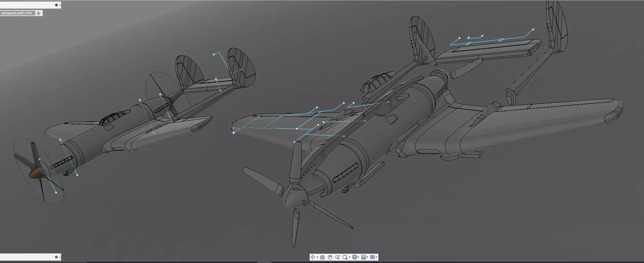Activate the airspeed as47 v174 radio button
Image resolution: width=644 pixels, height=263 pixels.
38,13
